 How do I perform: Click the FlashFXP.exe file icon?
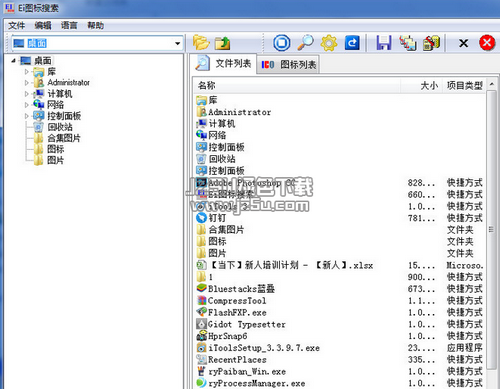tap(201, 312)
